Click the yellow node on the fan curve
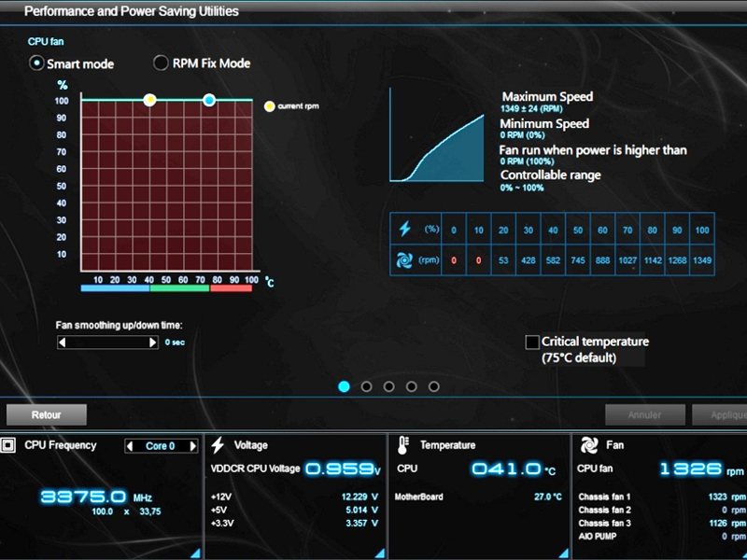This screenshot has width=747, height=560. [x=150, y=100]
